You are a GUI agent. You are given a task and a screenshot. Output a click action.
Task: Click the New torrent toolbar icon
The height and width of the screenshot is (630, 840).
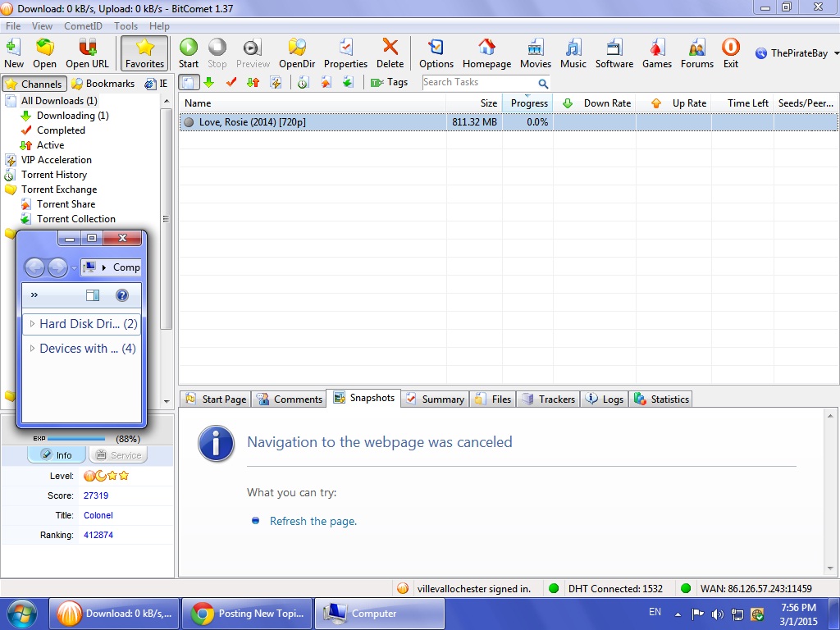(14, 53)
